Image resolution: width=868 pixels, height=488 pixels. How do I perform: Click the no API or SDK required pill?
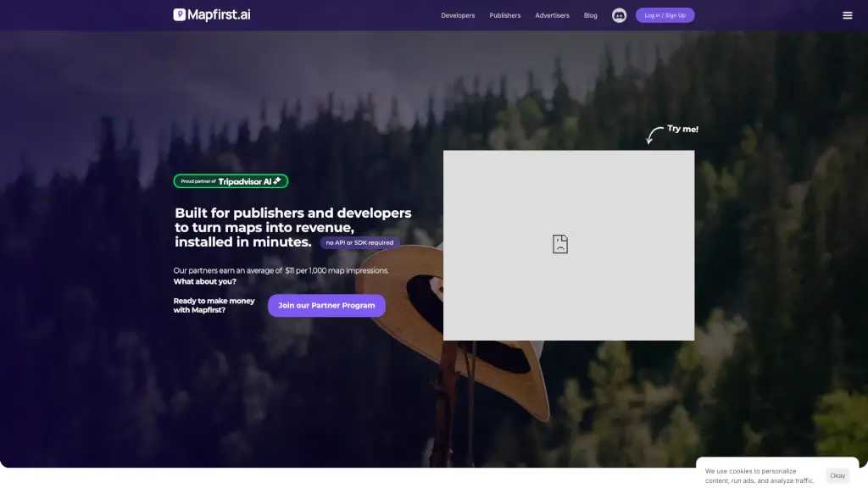click(x=359, y=242)
